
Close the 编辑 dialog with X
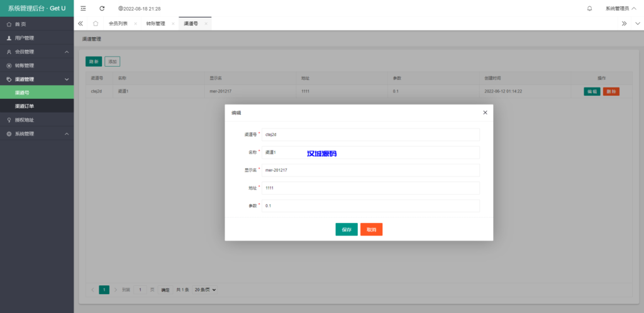point(485,113)
